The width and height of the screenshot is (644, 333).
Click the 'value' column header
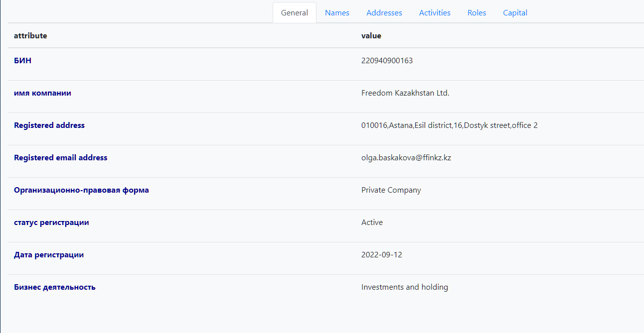tap(371, 36)
